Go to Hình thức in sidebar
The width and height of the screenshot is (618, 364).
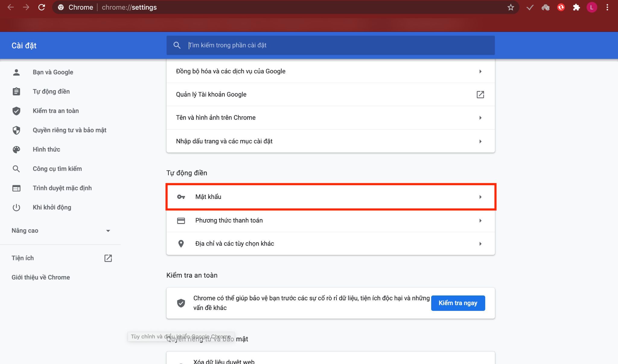pyautogui.click(x=46, y=149)
